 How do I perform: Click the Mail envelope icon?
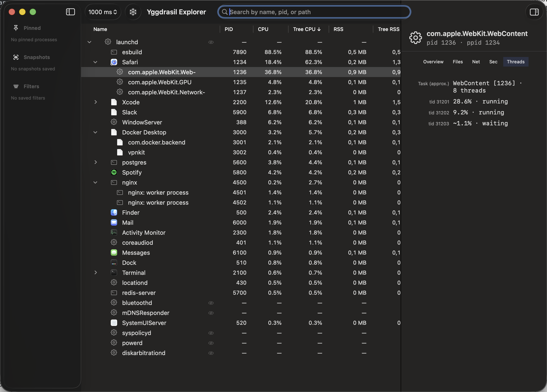[x=114, y=222]
